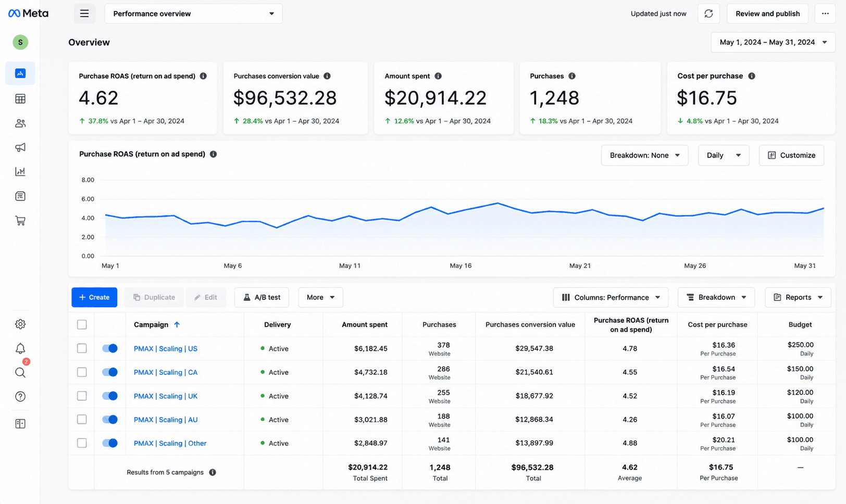The width and height of the screenshot is (846, 504).
Task: Expand the Breakdown: None dropdown
Action: pyautogui.click(x=645, y=155)
